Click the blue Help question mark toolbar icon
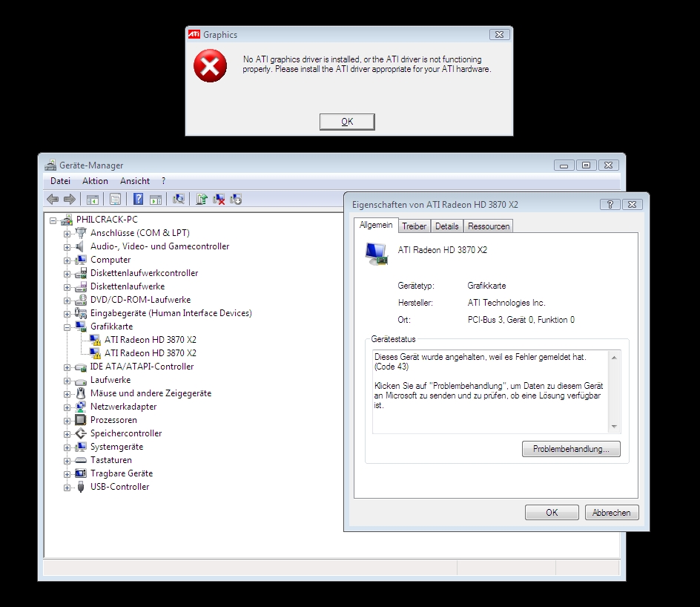This screenshot has width=700, height=607. pos(139,199)
